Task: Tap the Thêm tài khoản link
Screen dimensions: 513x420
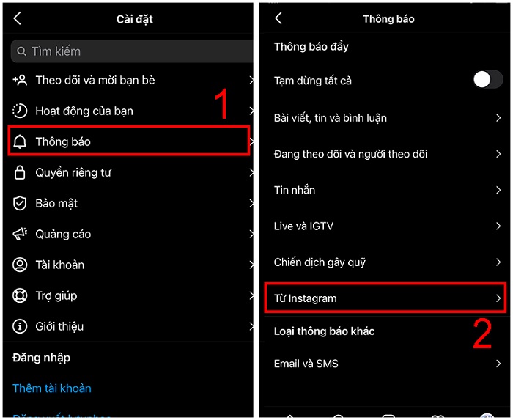Action: click(52, 388)
